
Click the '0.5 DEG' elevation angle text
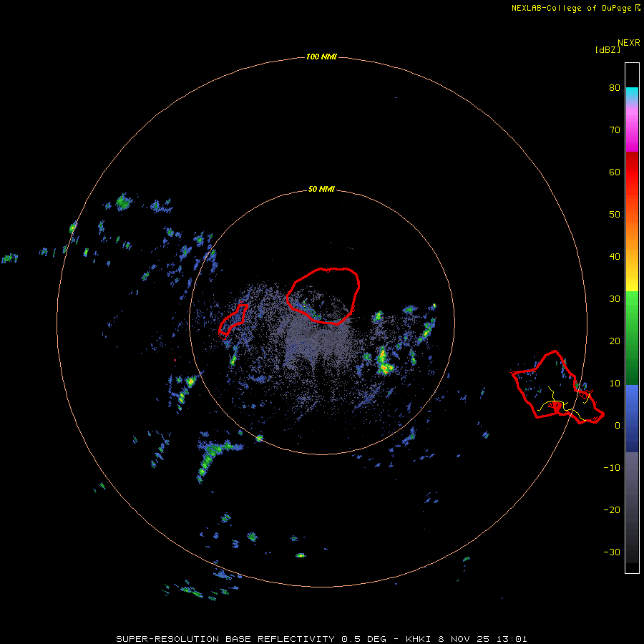pos(364,639)
